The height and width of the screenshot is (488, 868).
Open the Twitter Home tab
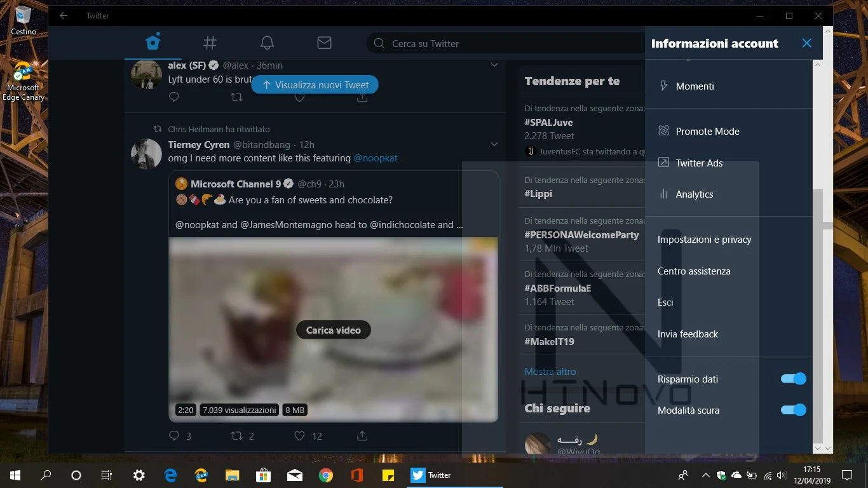(x=153, y=43)
